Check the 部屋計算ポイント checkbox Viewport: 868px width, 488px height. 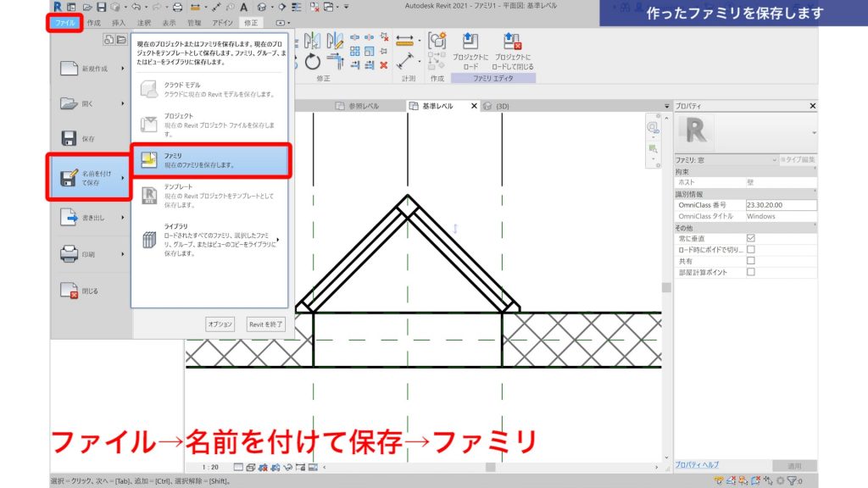click(x=750, y=273)
